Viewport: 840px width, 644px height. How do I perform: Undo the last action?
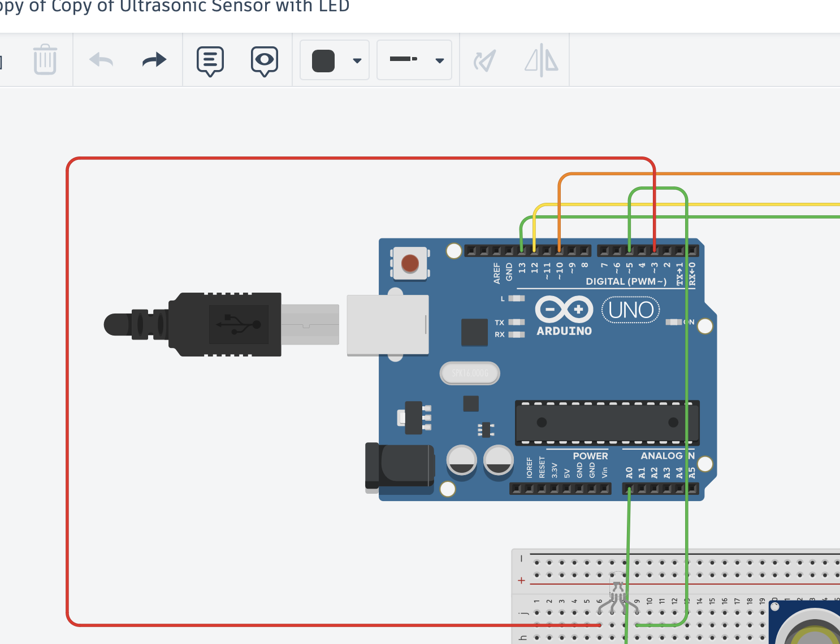point(101,59)
